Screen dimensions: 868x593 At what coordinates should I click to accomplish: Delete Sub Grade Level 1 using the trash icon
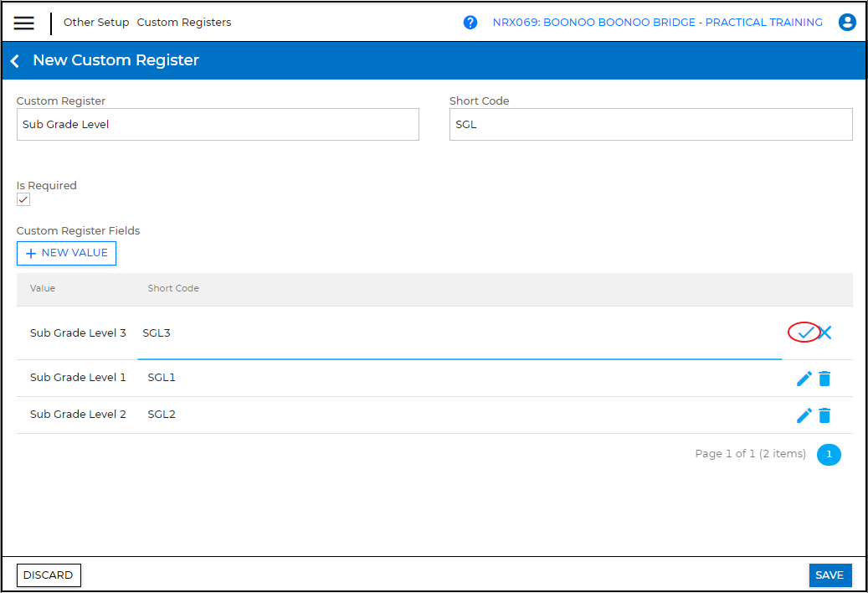(825, 378)
